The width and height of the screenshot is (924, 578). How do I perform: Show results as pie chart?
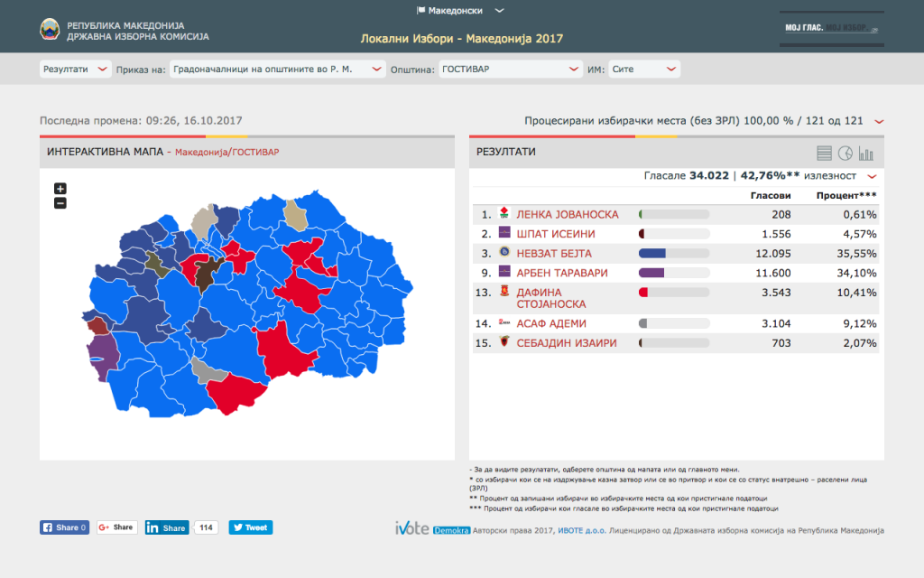[845, 153]
